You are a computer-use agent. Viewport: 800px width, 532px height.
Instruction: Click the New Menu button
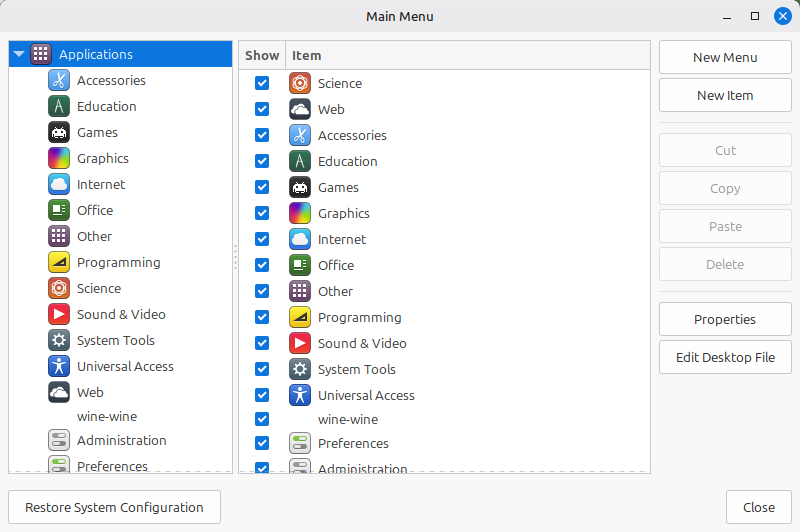725,58
